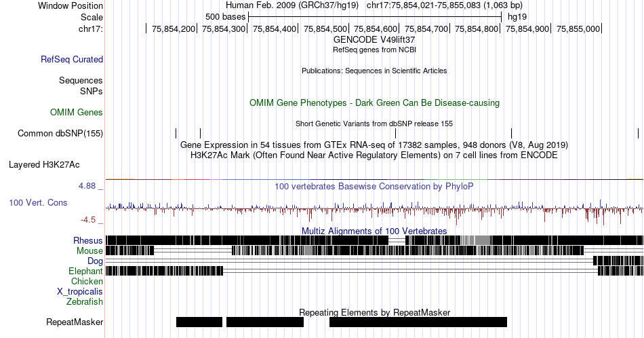This screenshot has height=338, width=644.
Task: Click Short Genetic Variants from dbSNP title
Action: tap(374, 124)
